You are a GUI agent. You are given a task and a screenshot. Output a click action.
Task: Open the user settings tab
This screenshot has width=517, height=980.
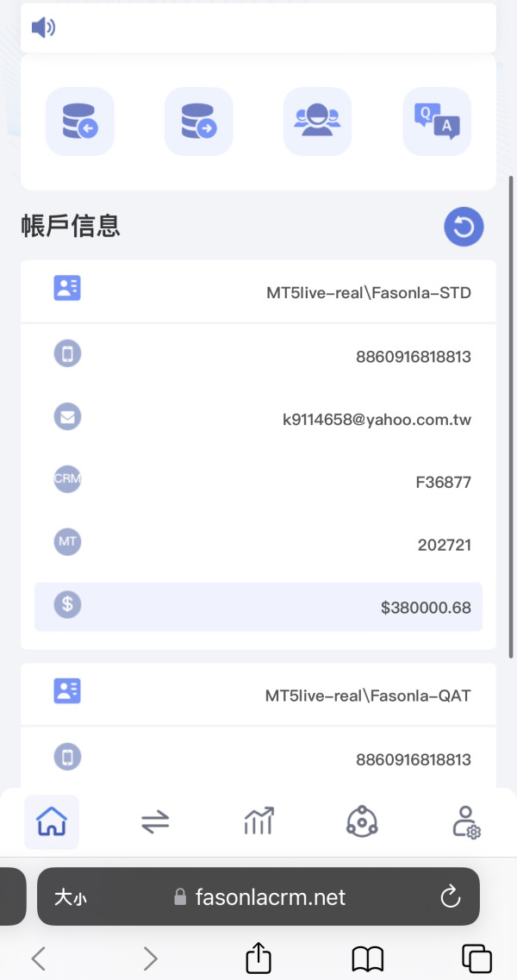466,822
